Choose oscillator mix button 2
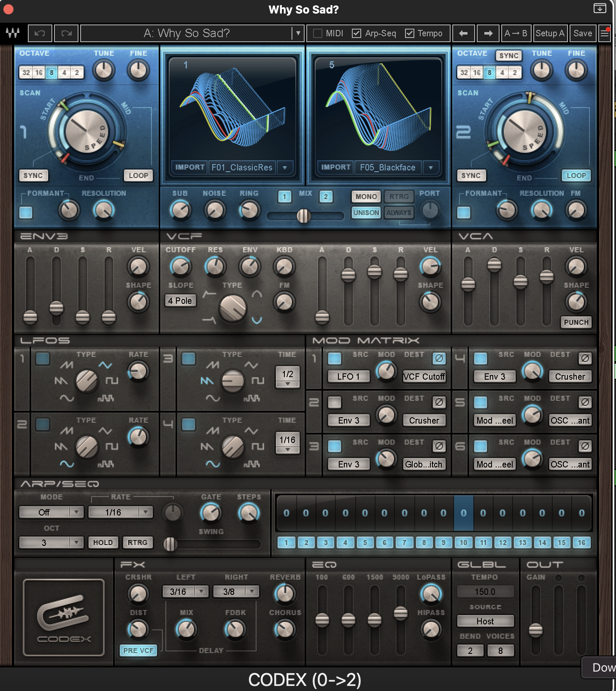 point(326,197)
